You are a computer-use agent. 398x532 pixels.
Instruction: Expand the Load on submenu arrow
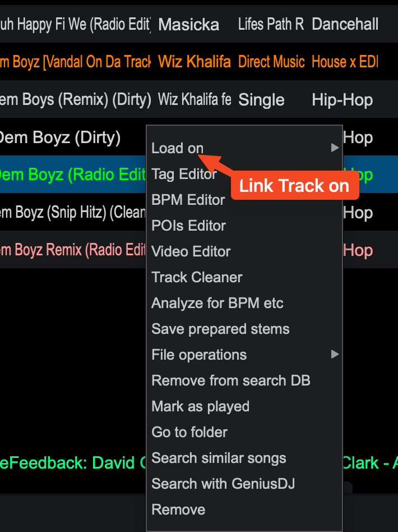tap(335, 148)
